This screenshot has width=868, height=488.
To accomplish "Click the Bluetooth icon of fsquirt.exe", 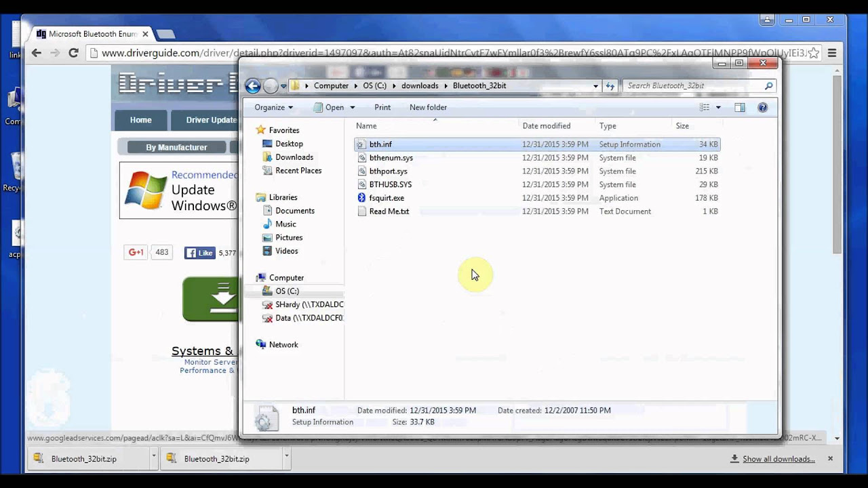I will tap(361, 198).
